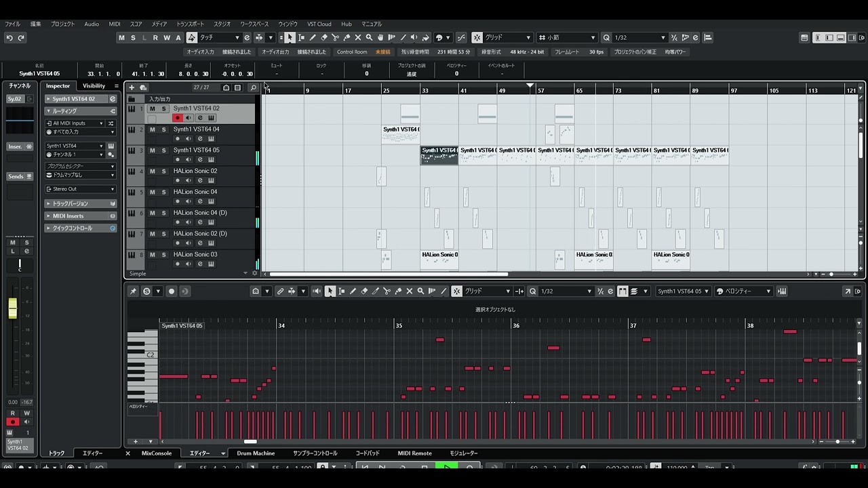Click the Undo arrow icon

(9, 38)
